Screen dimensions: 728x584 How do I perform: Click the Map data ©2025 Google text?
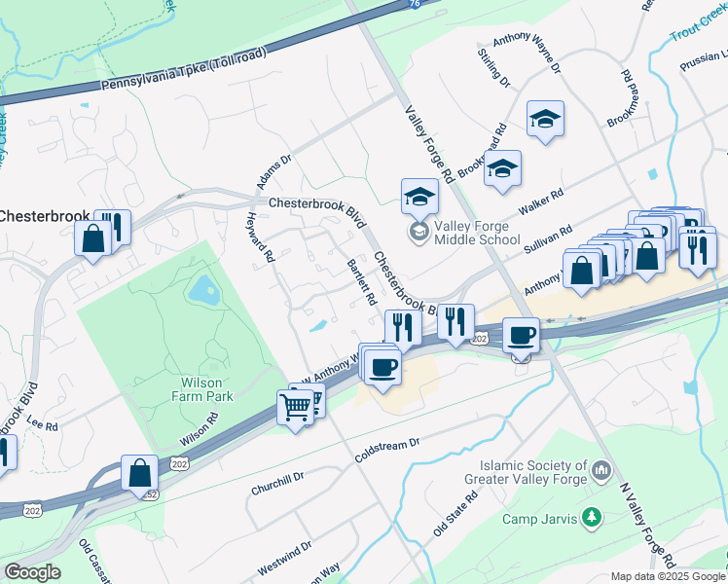[668, 577]
